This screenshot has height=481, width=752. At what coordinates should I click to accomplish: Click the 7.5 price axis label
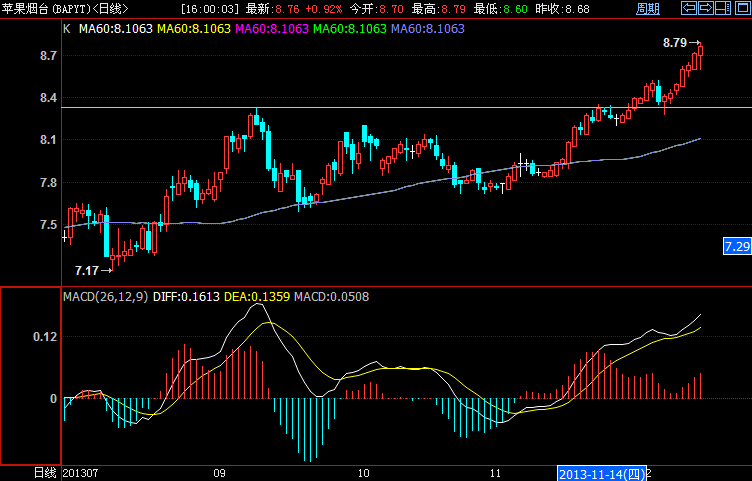[x=48, y=225]
